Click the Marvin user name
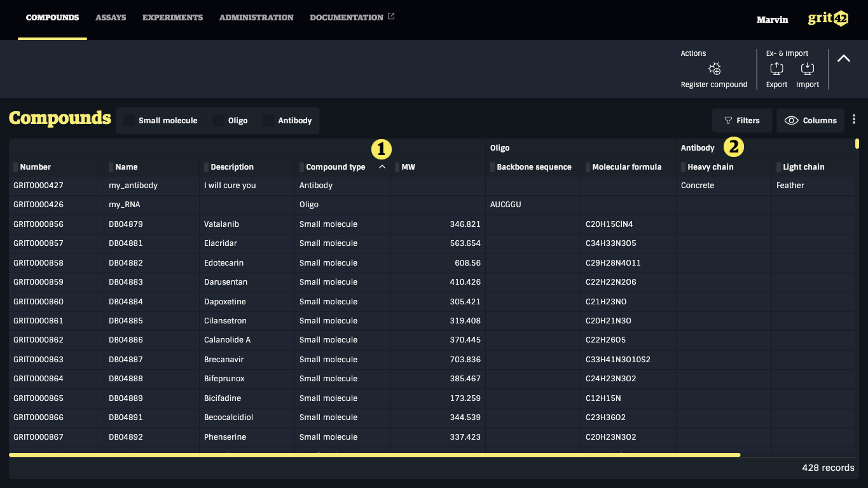 pos(772,20)
